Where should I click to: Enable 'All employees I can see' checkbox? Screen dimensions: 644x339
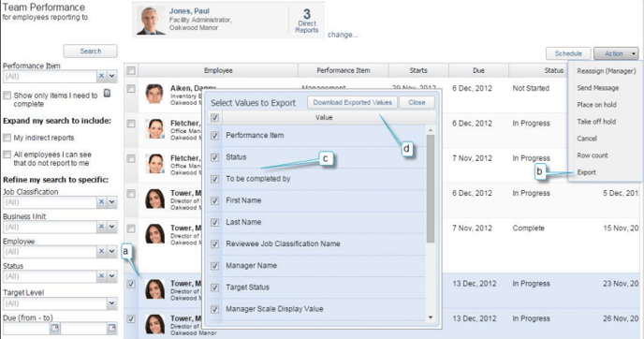7,155
